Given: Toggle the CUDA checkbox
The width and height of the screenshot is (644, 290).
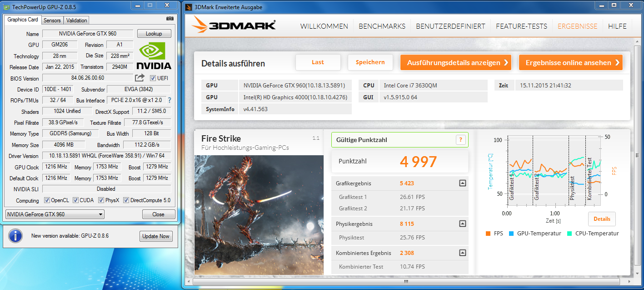Looking at the screenshot, I should (75, 200).
